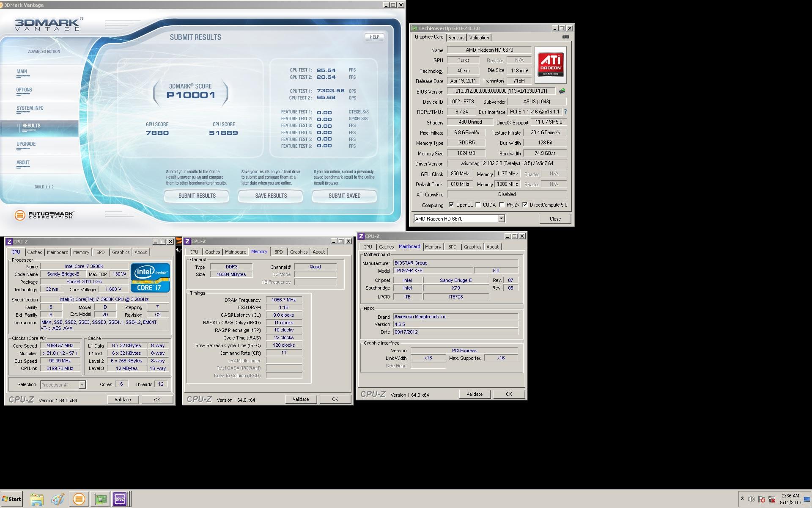Image resolution: width=812 pixels, height=508 pixels.
Task: Open Mainboard tab in CPU-Z CPU window
Action: click(58, 252)
